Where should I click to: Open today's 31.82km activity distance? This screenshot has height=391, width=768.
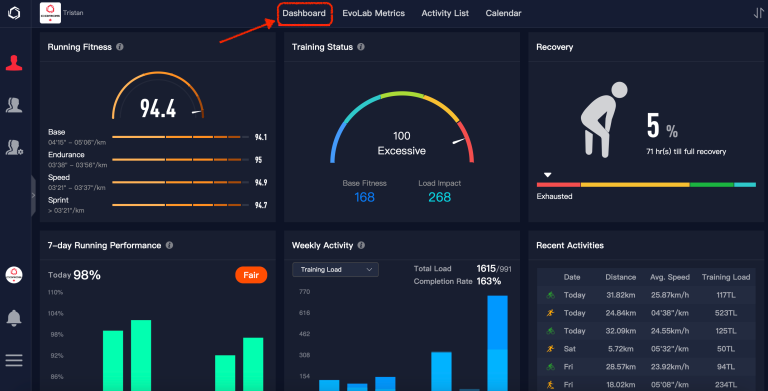tap(621, 295)
